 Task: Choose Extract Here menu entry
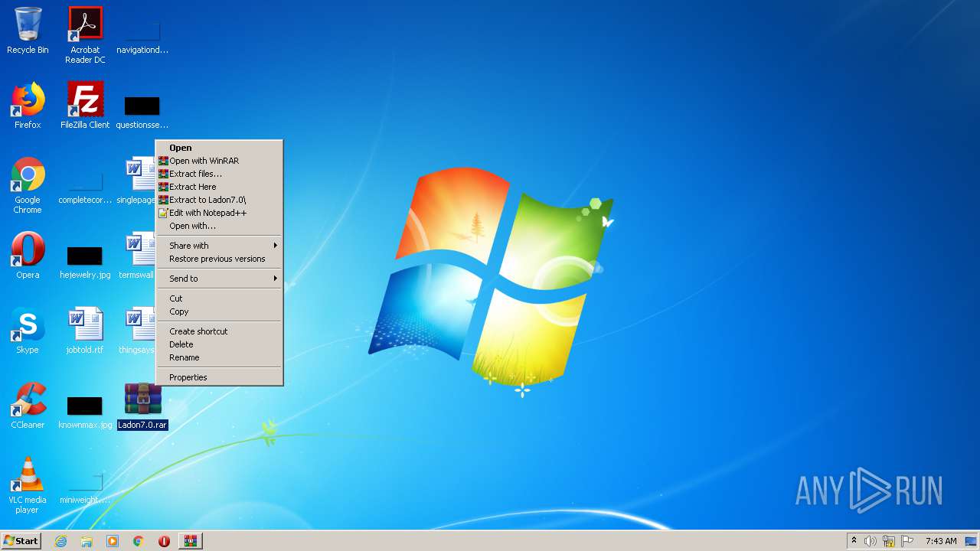point(220,187)
